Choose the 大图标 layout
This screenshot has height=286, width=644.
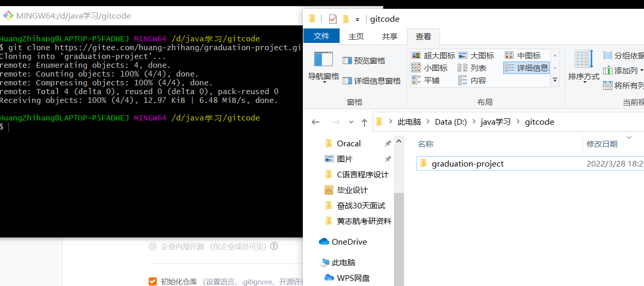pyautogui.click(x=476, y=55)
